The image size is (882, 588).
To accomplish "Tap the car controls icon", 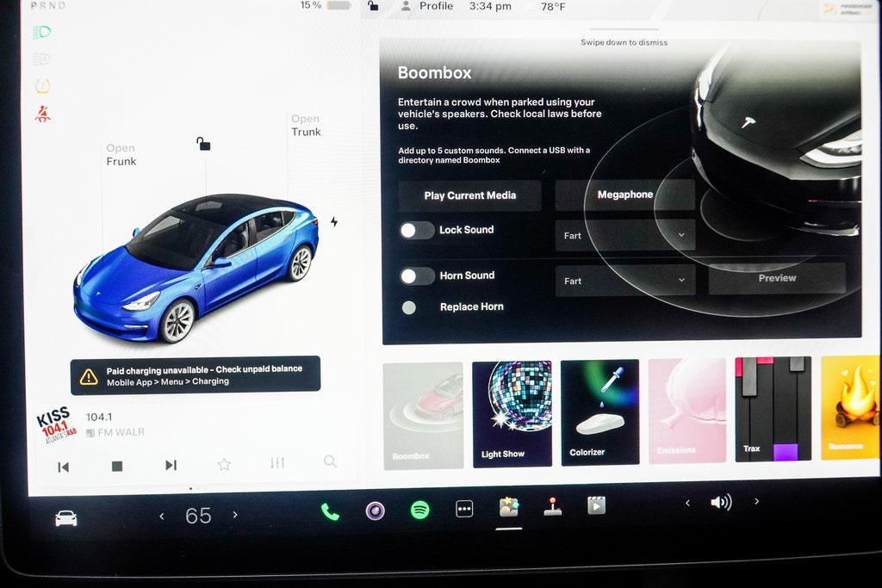I will tap(65, 517).
